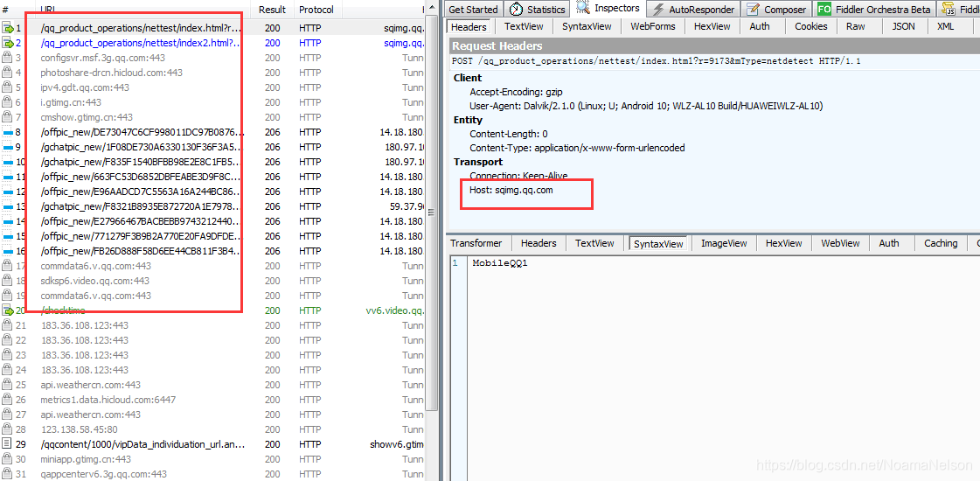
Task: Click the Composer pencil icon
Action: [753, 10]
